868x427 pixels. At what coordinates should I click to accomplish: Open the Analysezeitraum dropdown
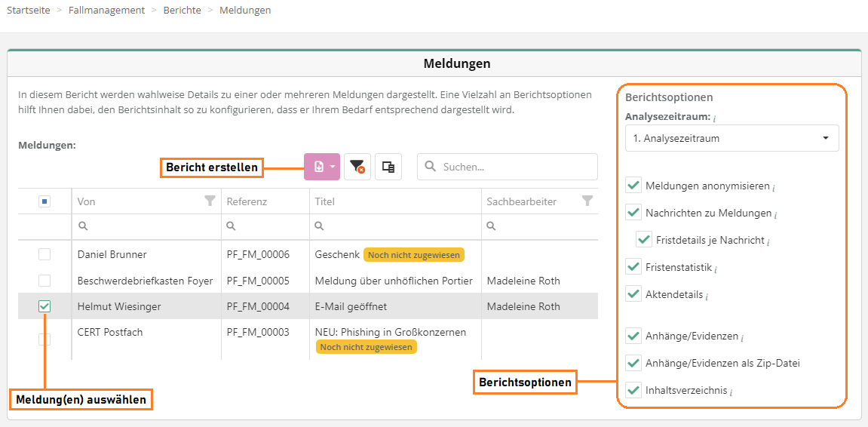coord(732,138)
